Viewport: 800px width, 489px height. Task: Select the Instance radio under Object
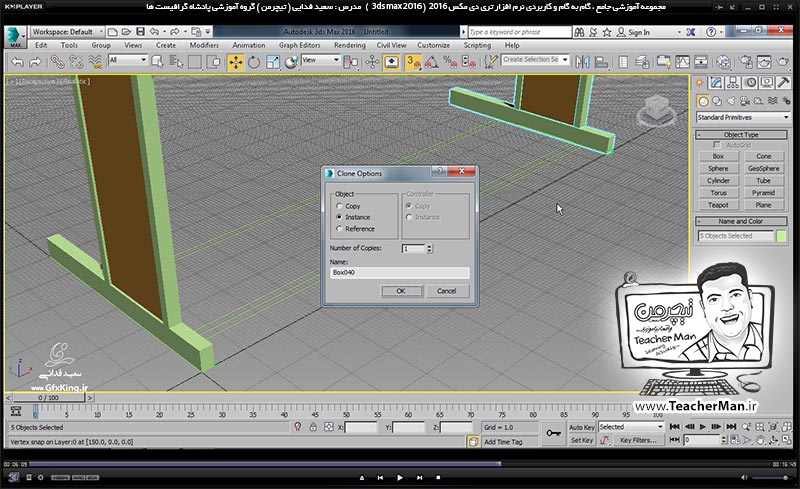coord(339,217)
